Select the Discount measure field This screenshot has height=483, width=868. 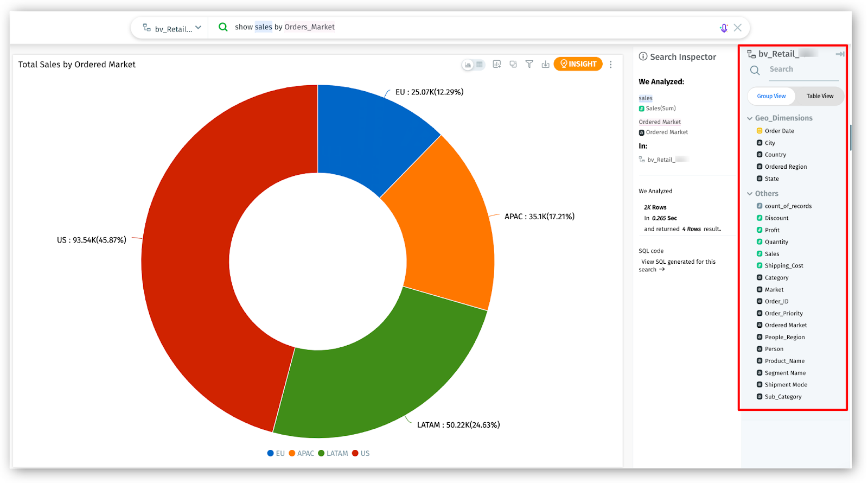tap(776, 218)
